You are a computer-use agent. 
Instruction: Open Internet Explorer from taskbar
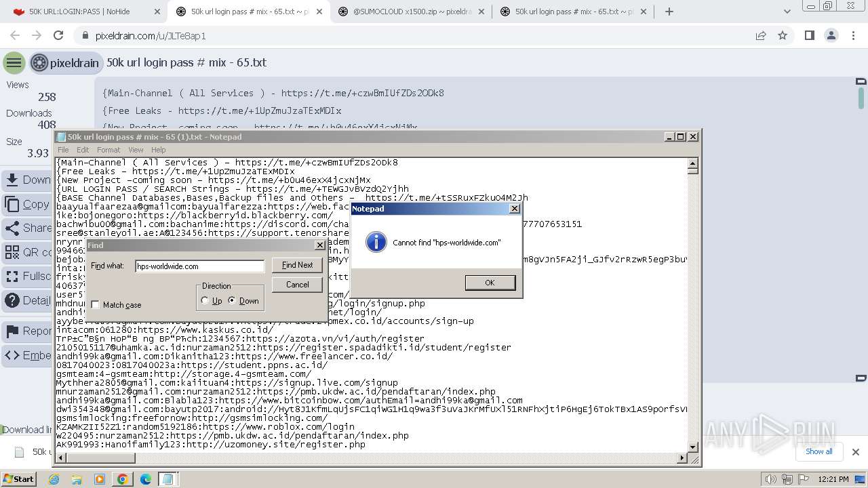point(54,479)
